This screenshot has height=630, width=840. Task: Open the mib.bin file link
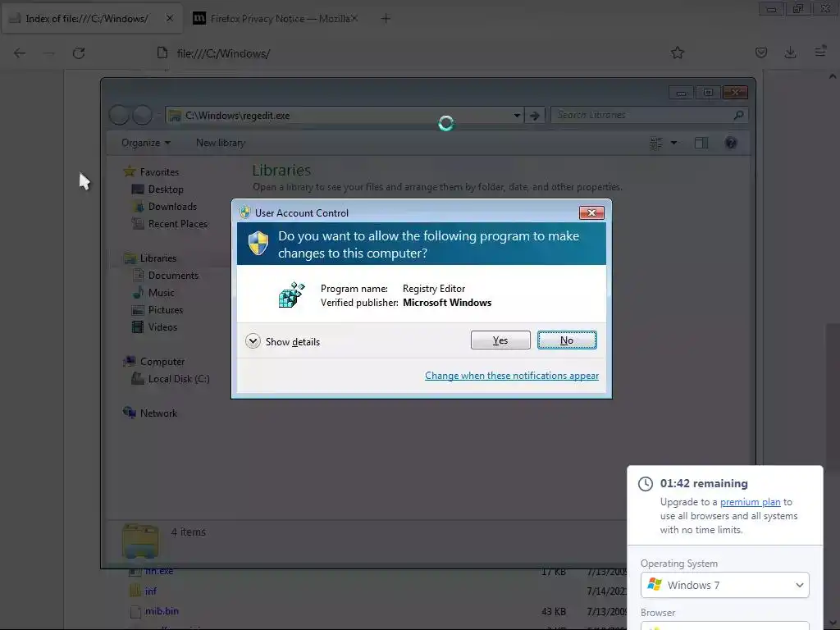162,610
